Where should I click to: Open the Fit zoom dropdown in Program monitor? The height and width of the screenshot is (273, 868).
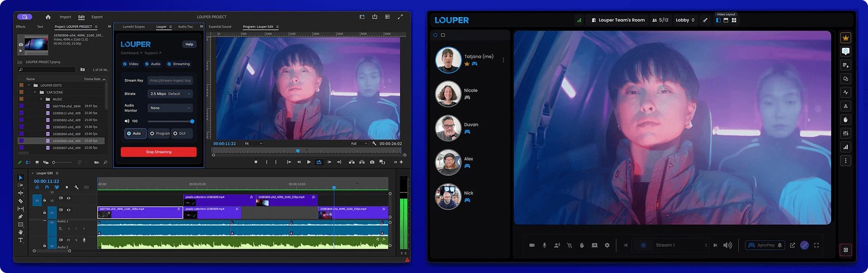tap(253, 144)
